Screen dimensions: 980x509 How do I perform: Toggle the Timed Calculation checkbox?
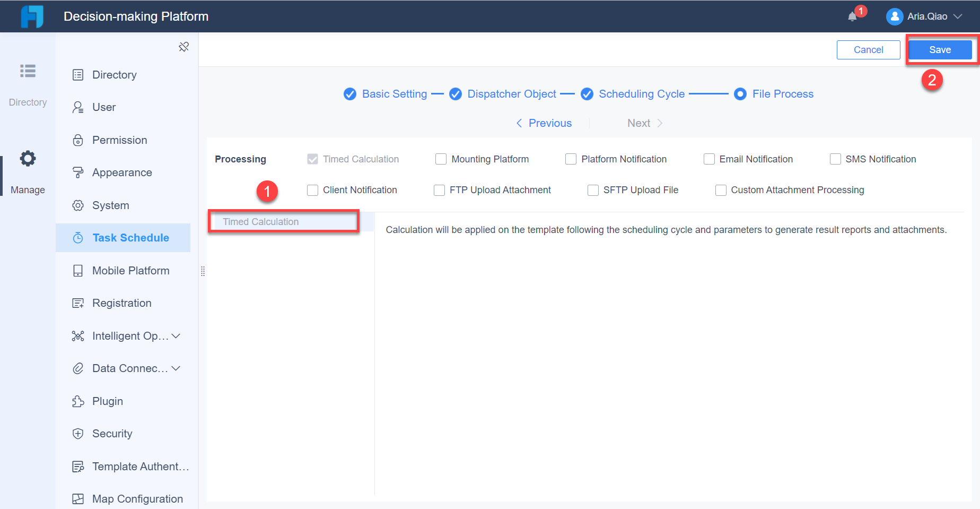tap(313, 159)
